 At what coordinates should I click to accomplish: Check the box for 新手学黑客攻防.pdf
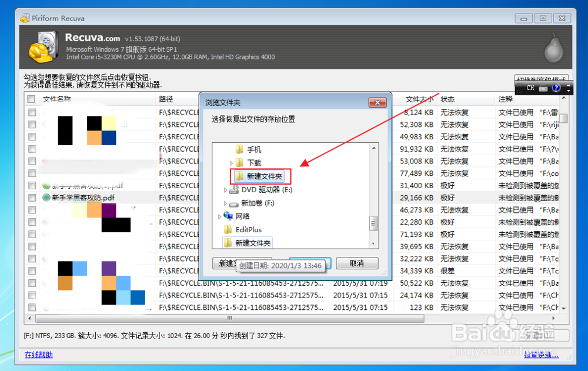32,198
